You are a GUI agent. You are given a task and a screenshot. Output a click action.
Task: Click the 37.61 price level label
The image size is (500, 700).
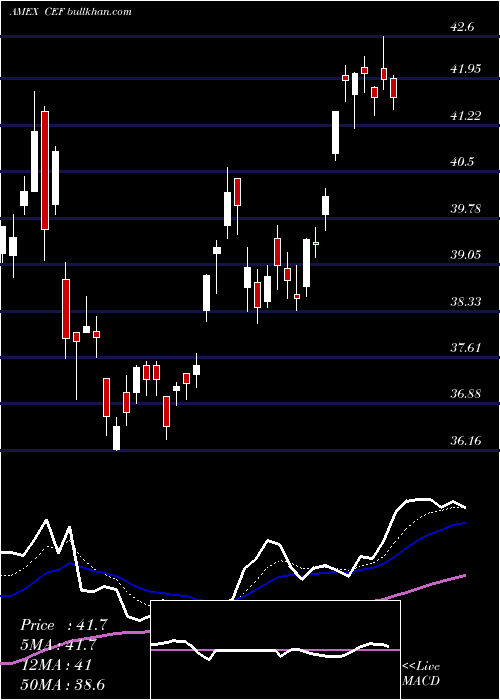(x=465, y=348)
